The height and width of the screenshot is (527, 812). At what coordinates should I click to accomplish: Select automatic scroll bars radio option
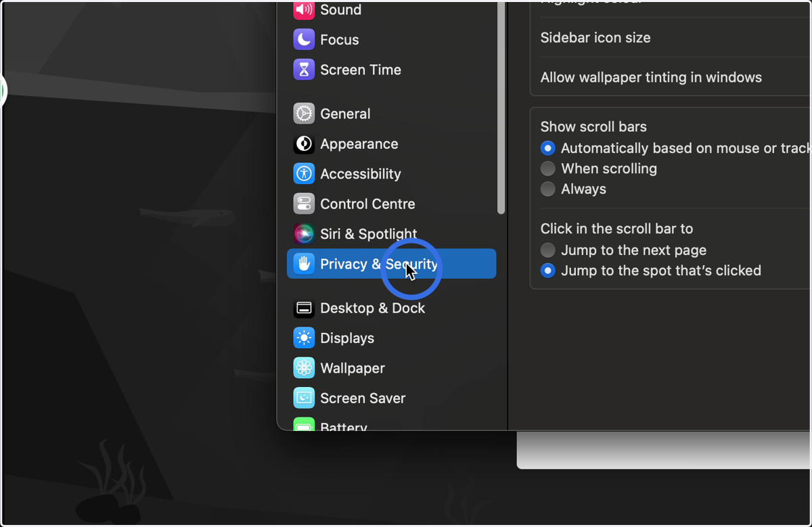coord(548,148)
